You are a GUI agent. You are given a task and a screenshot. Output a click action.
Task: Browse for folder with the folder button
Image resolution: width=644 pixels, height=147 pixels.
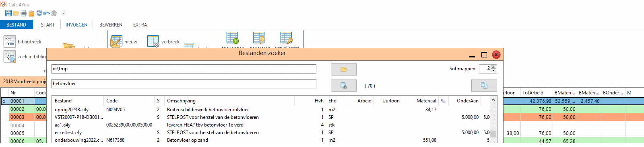pyautogui.click(x=343, y=69)
